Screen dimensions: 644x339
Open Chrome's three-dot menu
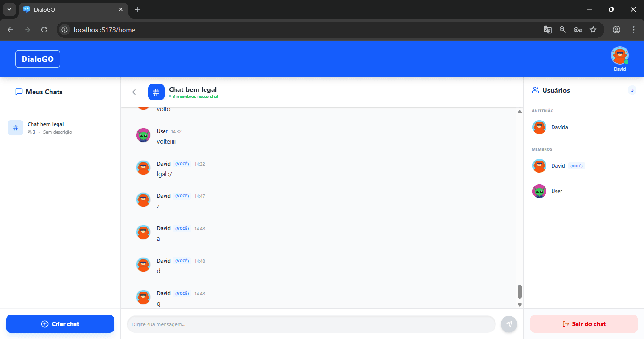point(633,30)
